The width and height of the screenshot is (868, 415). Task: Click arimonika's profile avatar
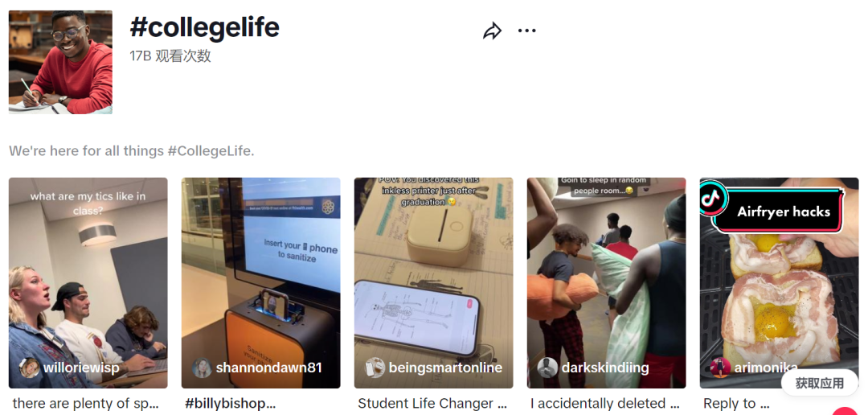pyautogui.click(x=720, y=368)
